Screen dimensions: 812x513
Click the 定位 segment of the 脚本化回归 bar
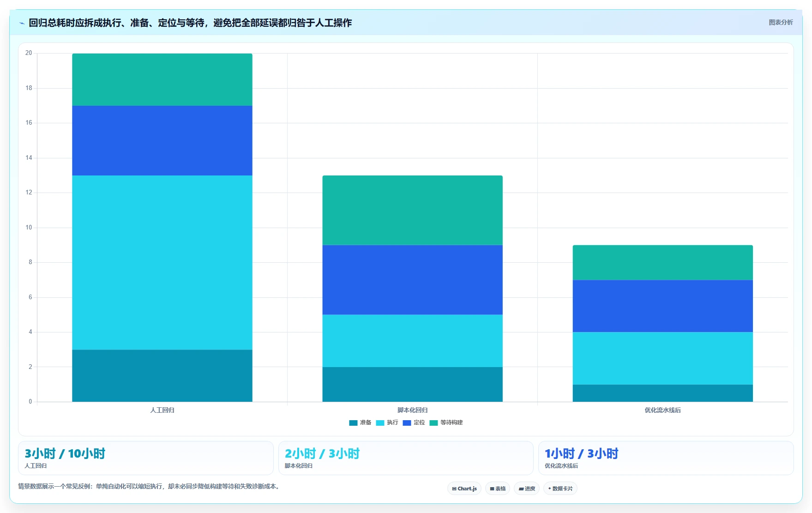(412, 280)
